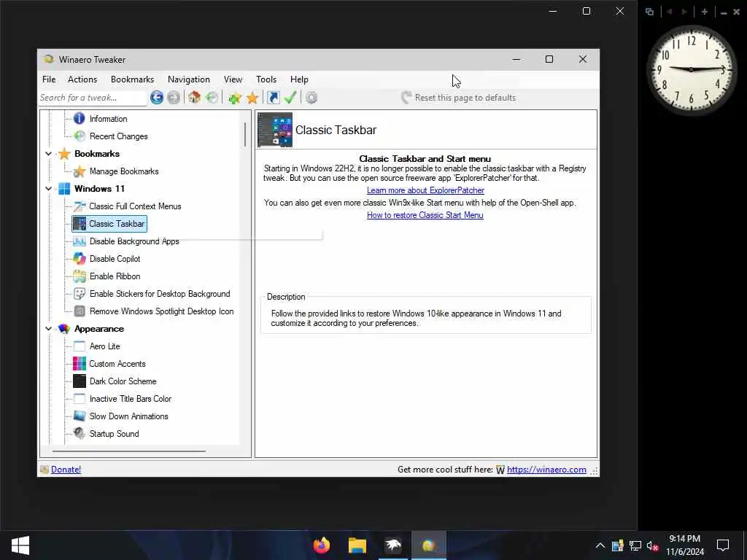The image size is (747, 560).
Task: Click the Disable Copilot colorful icon
Action: (79, 259)
